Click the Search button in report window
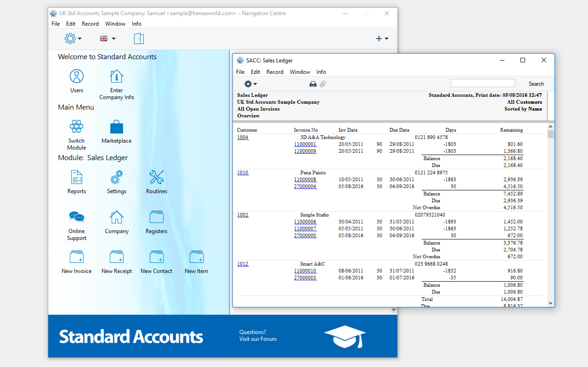 (536, 84)
